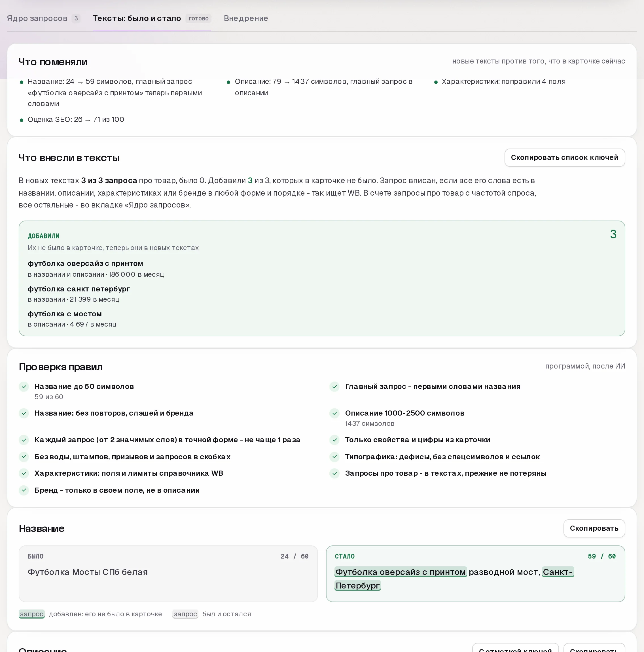The width and height of the screenshot is (644, 652).
Task: Click the line в описании · 4 697 в месяц
Action: [72, 324]
